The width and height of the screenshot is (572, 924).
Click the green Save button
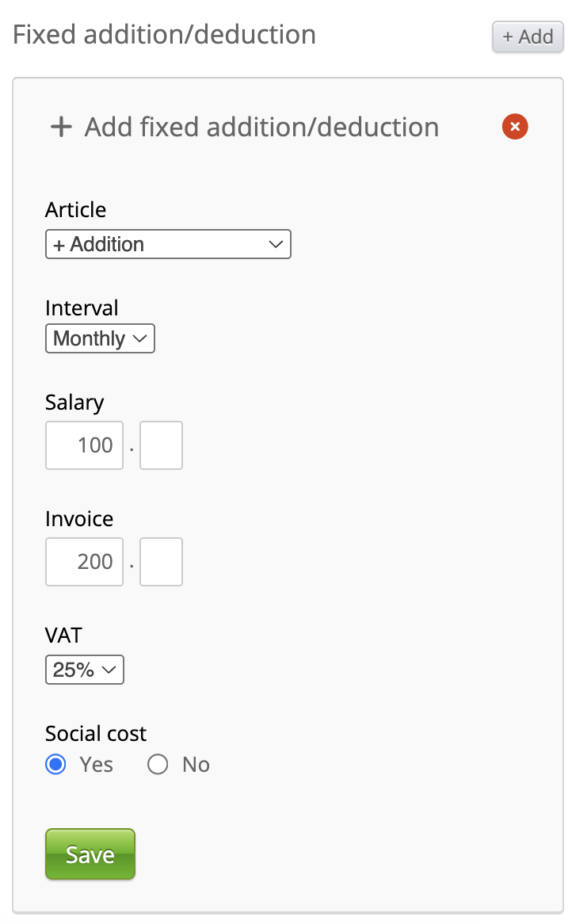pos(90,854)
